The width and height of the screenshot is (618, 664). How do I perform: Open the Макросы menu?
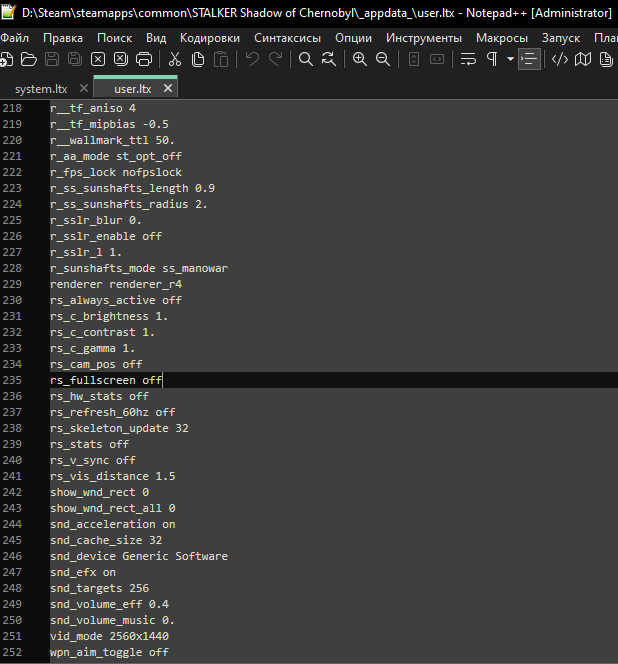pyautogui.click(x=502, y=37)
